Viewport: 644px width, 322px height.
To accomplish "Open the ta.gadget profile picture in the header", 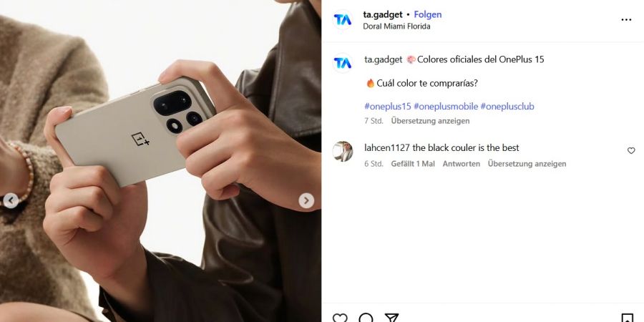I will [343, 20].
